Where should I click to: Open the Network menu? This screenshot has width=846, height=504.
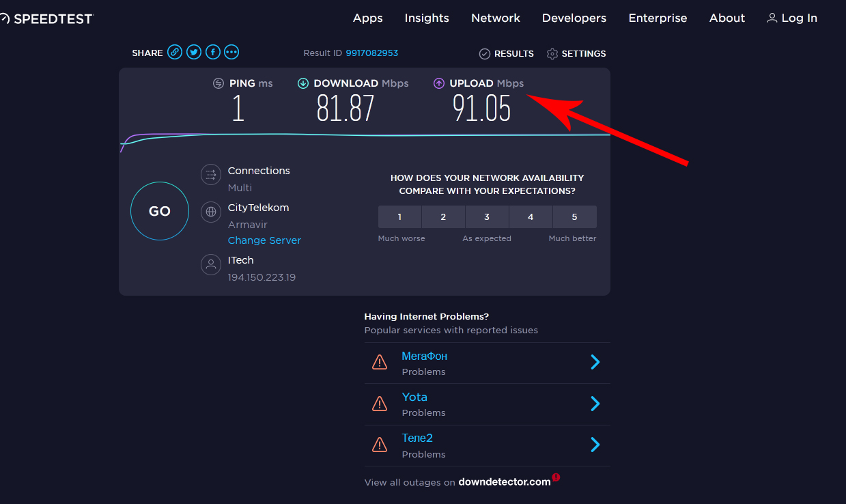[x=496, y=18]
